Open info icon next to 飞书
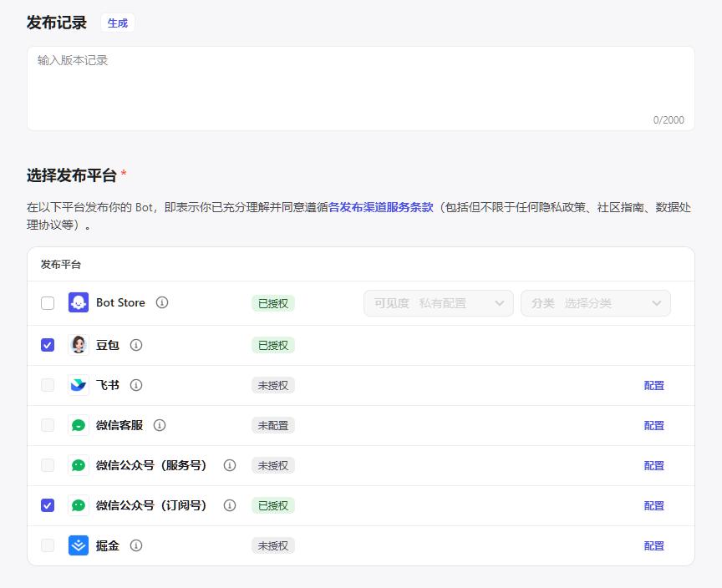This screenshot has width=722, height=588. pyautogui.click(x=136, y=385)
